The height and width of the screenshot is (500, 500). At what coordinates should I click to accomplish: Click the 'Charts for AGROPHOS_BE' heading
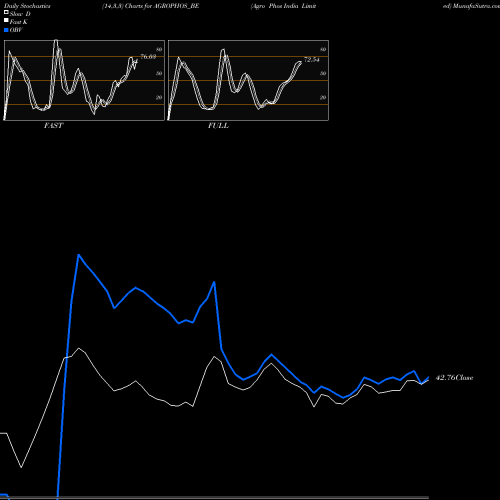tap(162, 6)
